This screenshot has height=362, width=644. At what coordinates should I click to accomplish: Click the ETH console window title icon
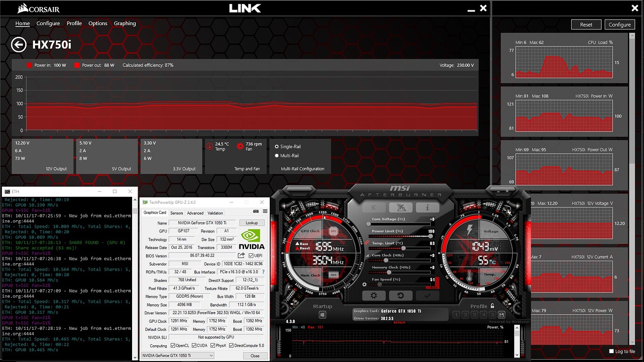click(7, 192)
